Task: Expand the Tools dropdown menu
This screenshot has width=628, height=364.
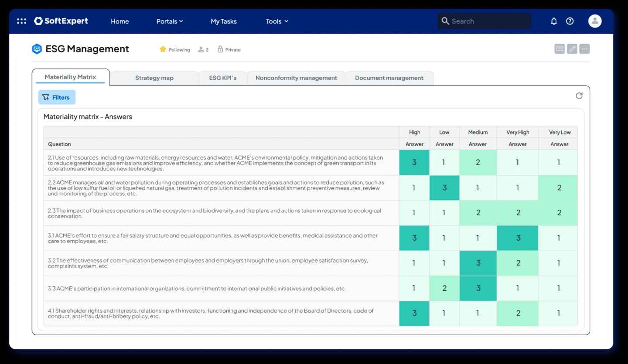Action: point(277,21)
